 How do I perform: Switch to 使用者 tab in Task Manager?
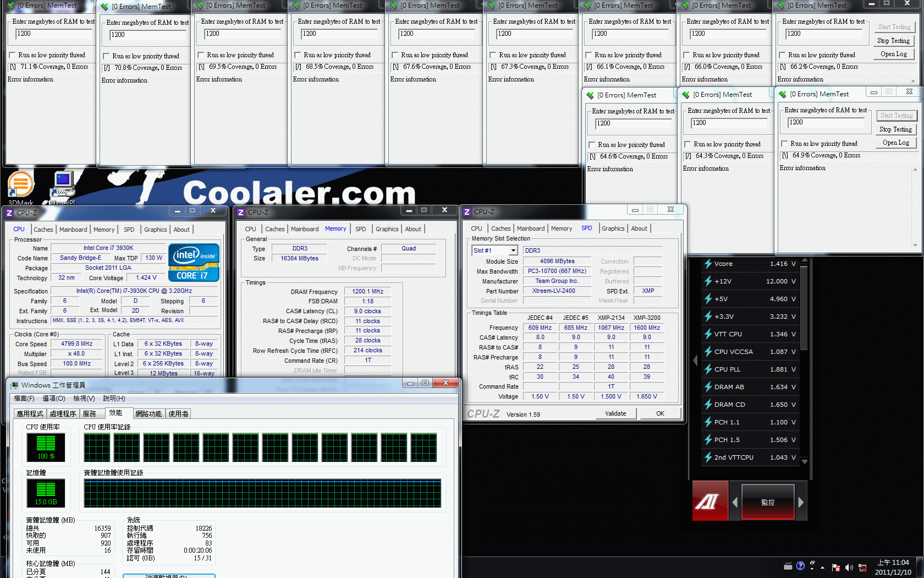pyautogui.click(x=178, y=413)
